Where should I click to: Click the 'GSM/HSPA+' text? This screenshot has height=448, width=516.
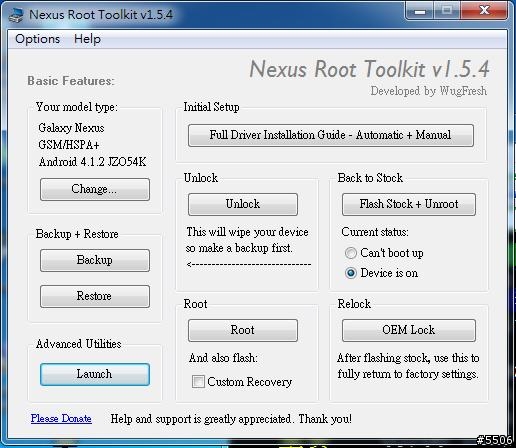(69, 145)
